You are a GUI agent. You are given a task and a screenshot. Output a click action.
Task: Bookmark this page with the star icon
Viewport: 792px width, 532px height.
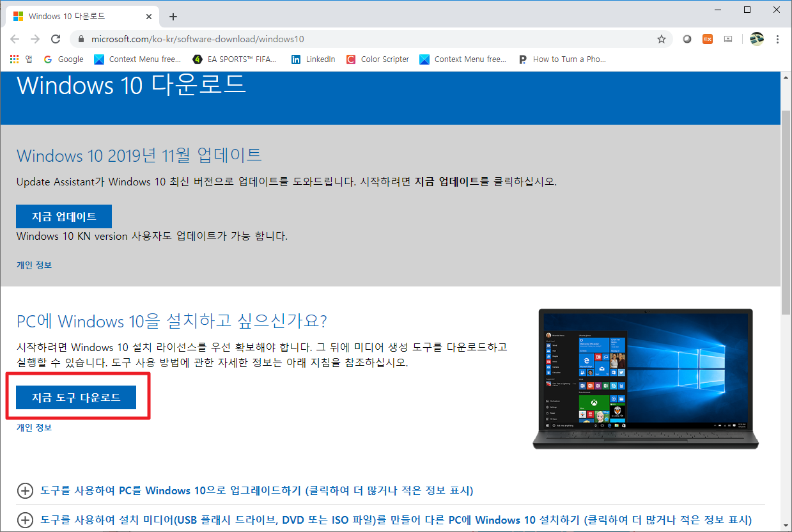(x=662, y=39)
